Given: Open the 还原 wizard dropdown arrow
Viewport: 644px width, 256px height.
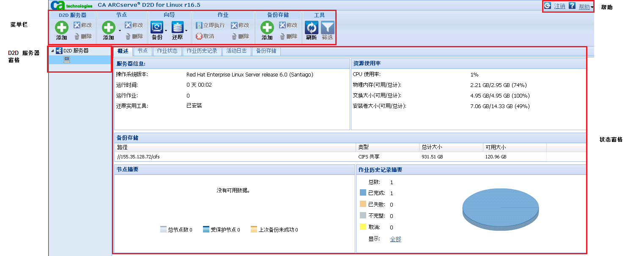Looking at the screenshot, I should click(x=186, y=31).
